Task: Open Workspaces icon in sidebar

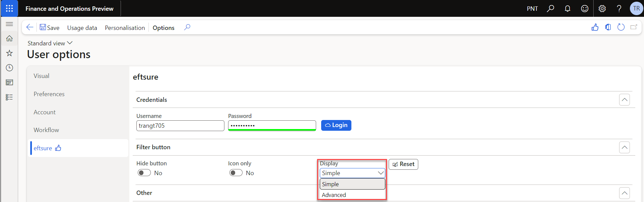Action: [9, 82]
